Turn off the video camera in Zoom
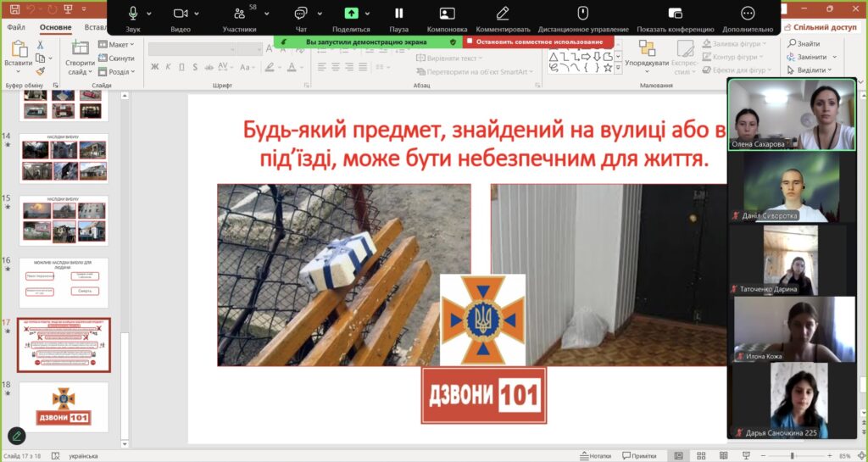Viewport: 868px width, 462px height. [181, 14]
